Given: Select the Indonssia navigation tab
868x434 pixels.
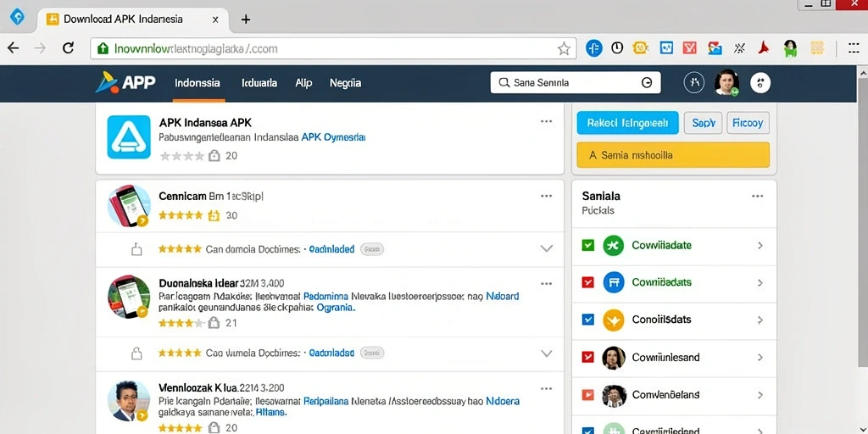Looking at the screenshot, I should (198, 83).
